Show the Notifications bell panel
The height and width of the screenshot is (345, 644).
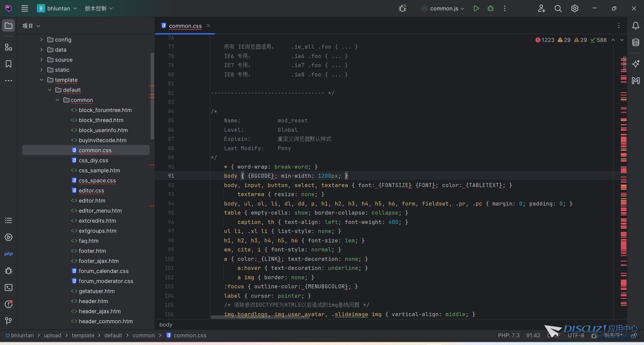tap(636, 26)
